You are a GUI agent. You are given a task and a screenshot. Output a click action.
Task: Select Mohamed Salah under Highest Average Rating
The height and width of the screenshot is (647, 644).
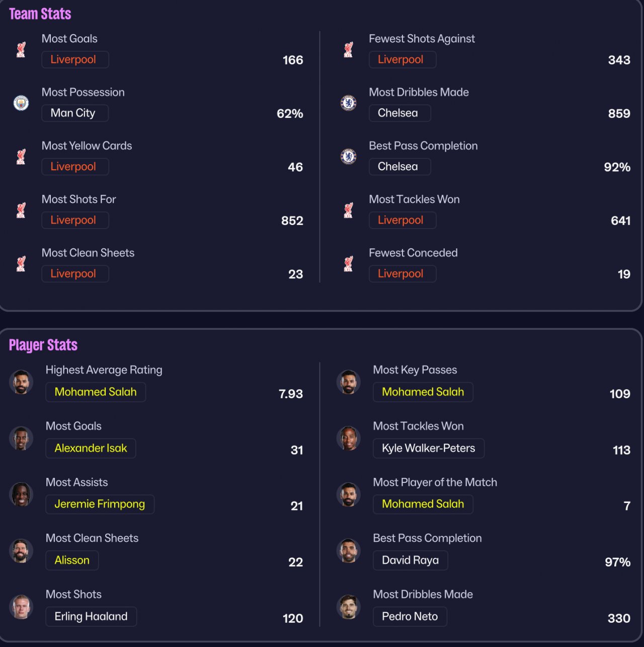click(96, 392)
